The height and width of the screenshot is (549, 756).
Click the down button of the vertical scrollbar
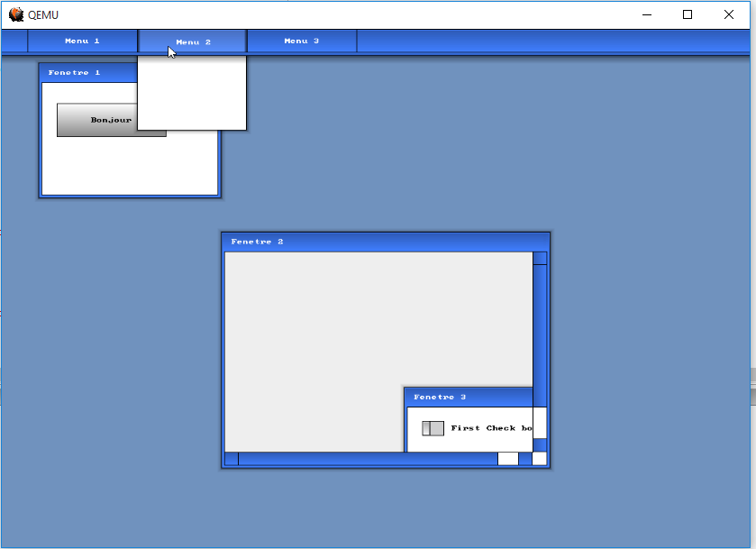click(x=540, y=445)
